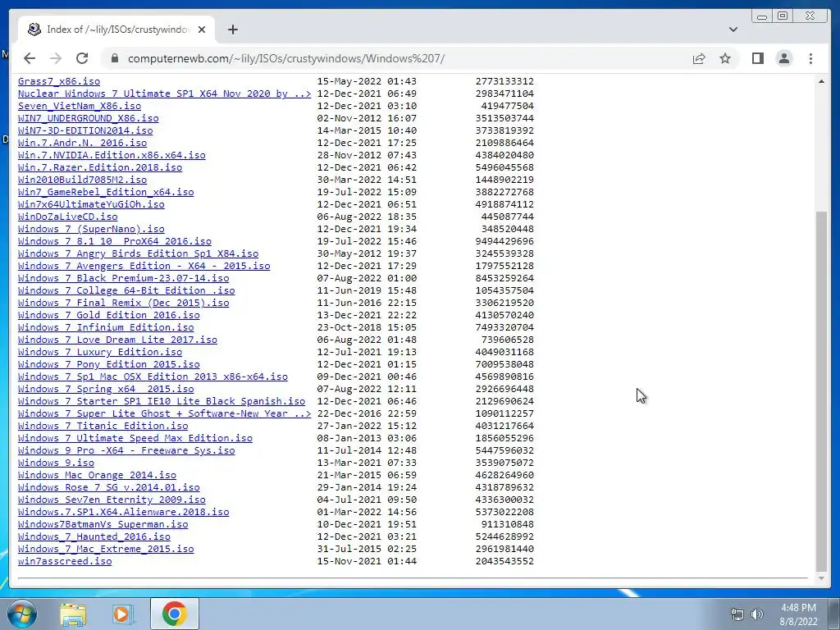Click scrollbar up arrow
This screenshot has width=840, height=630.
(821, 81)
